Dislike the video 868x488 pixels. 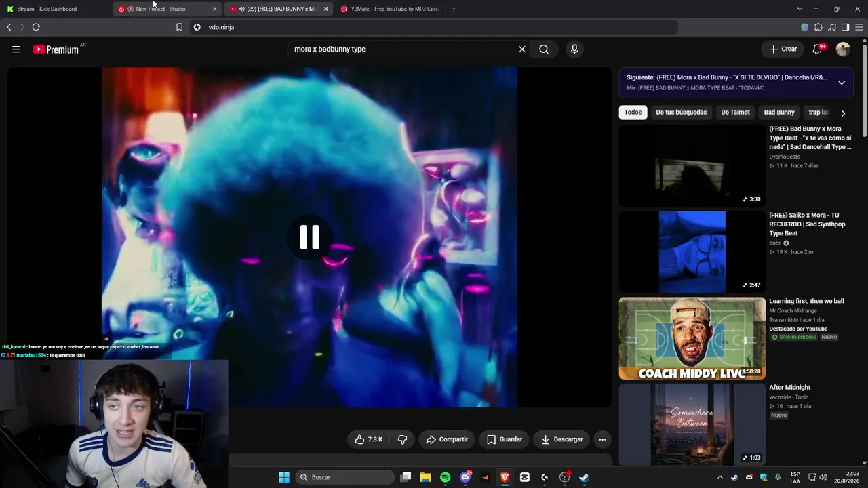coord(402,439)
